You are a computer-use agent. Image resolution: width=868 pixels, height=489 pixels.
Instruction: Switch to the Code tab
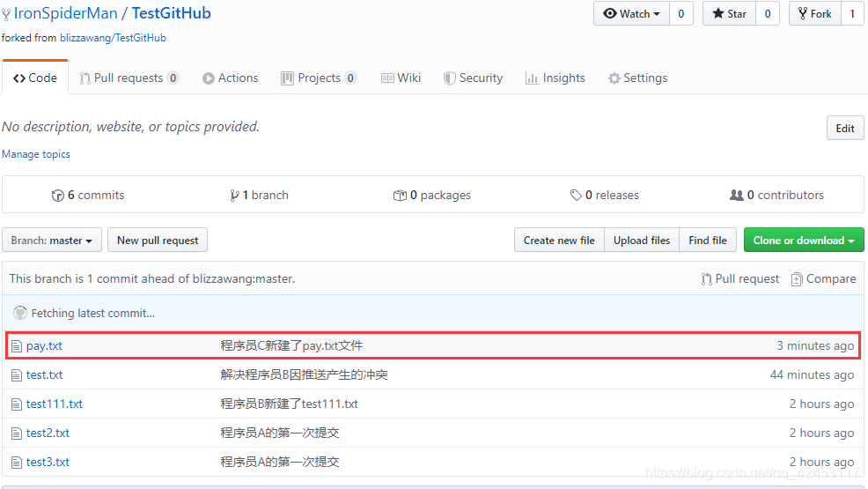pyautogui.click(x=35, y=78)
